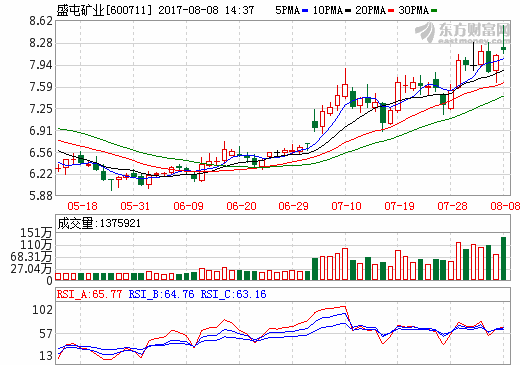The image size is (520, 365).
Task: Click the 151万 volume axis label
Action: click(x=36, y=233)
